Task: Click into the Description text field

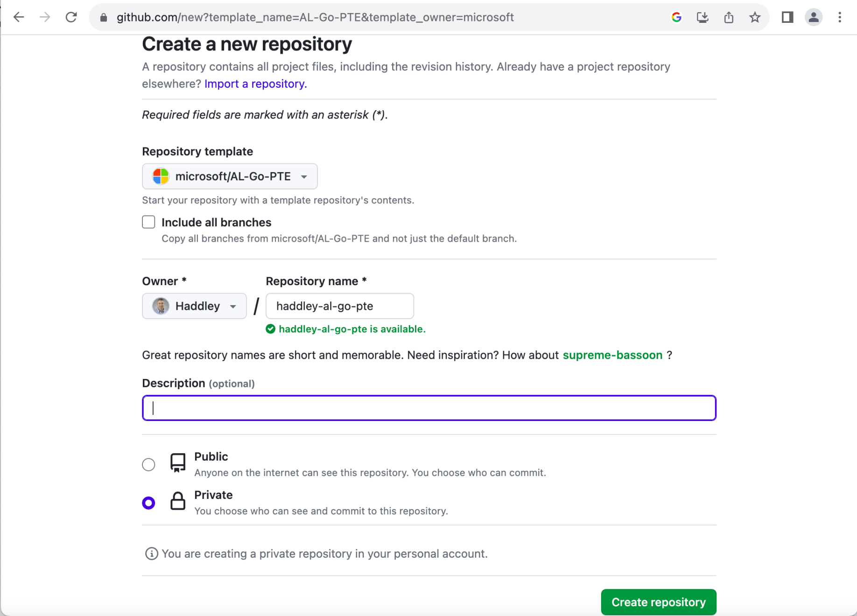Action: tap(429, 408)
